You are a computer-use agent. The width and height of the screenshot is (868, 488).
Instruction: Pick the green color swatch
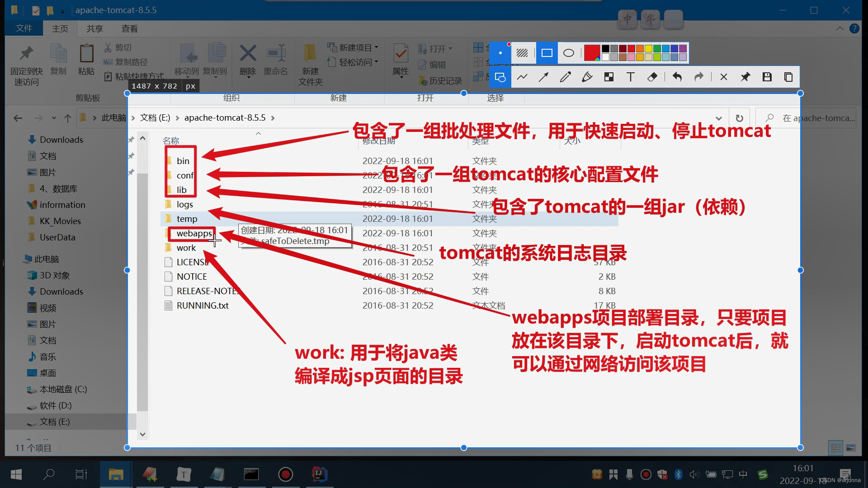click(657, 49)
